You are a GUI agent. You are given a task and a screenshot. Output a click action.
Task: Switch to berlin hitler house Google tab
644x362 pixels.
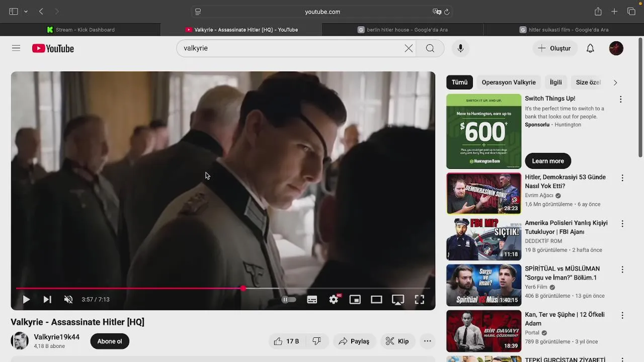tap(403, 30)
